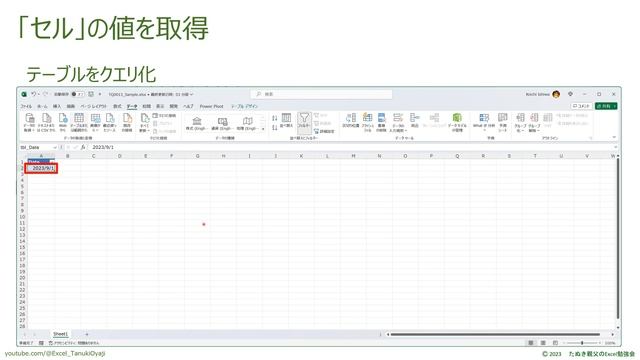
Task: Select the Geography data type
Action: pos(247,123)
